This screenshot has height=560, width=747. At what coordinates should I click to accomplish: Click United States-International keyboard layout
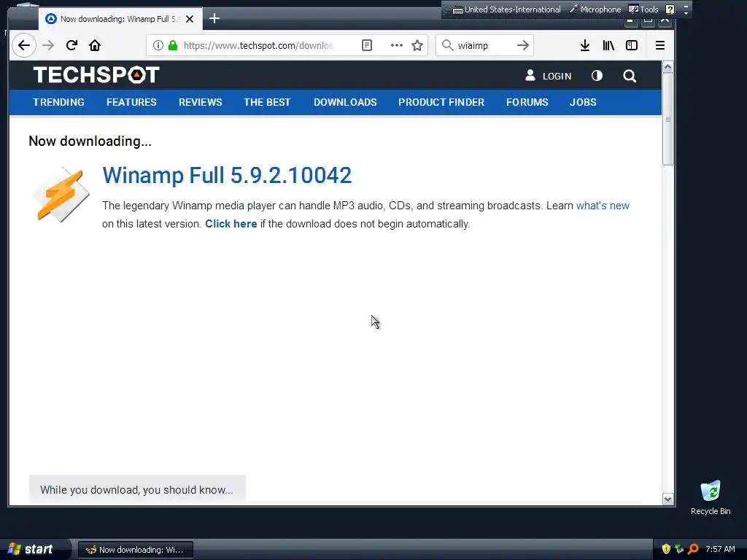(506, 9)
